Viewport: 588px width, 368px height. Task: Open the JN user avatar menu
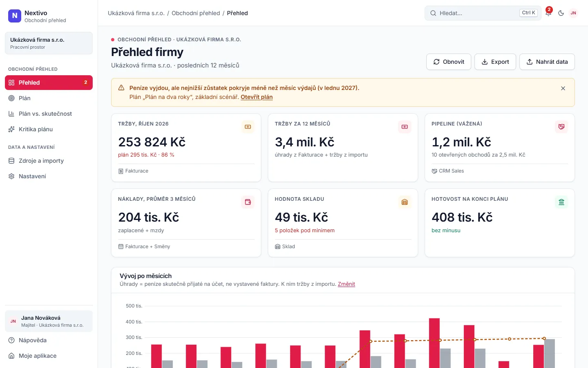pos(573,13)
